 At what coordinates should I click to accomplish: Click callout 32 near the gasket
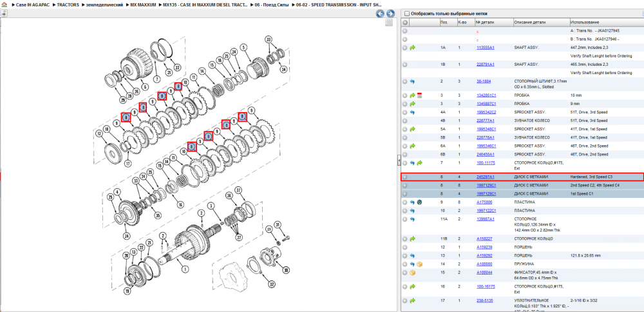click(271, 284)
